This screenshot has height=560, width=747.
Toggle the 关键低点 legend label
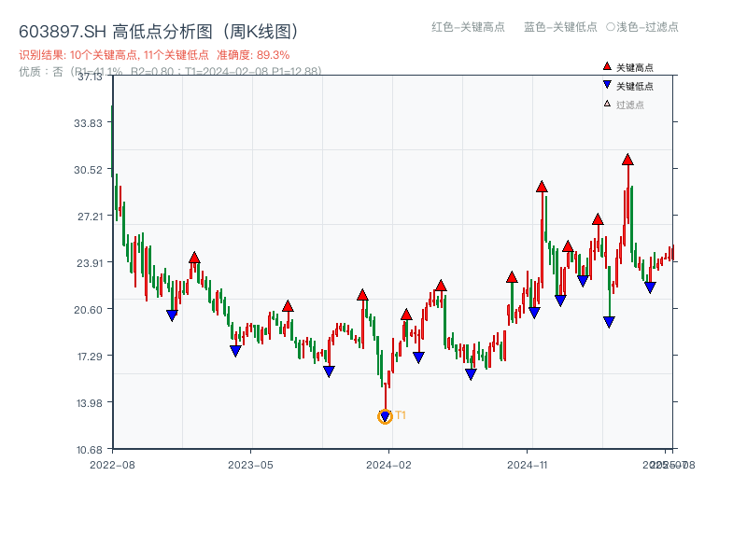coord(635,86)
